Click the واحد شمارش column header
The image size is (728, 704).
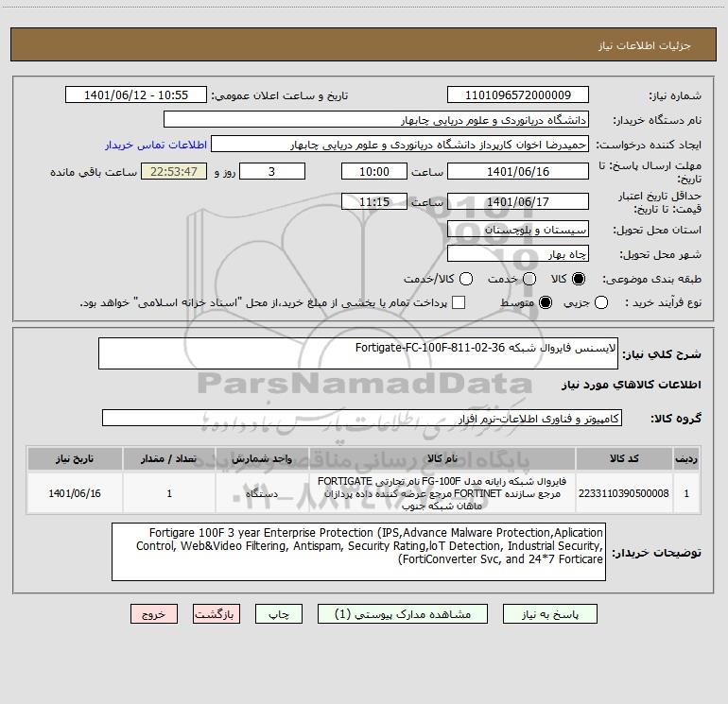click(262, 458)
